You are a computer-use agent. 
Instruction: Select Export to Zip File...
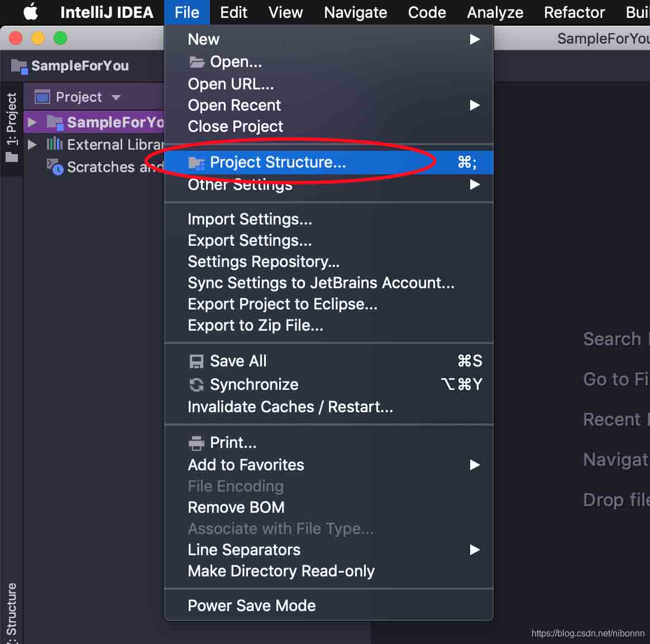(329, 326)
